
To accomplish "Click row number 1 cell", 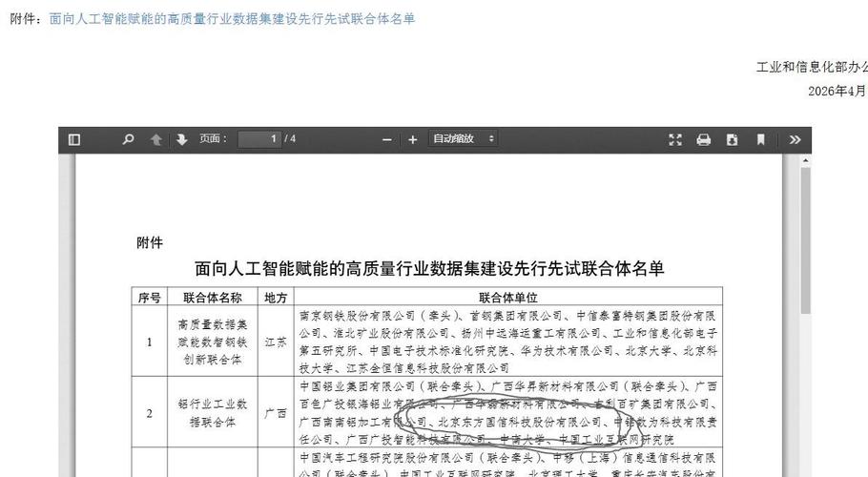I will [150, 342].
